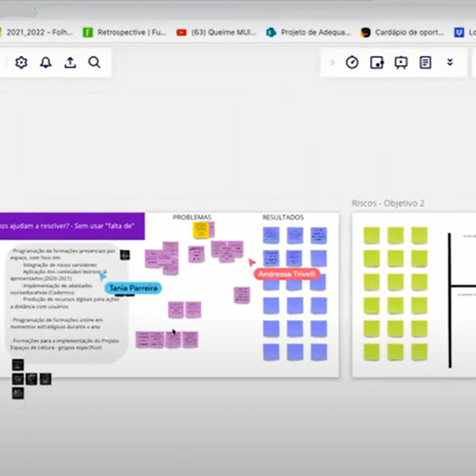
Task: Click the sticky note with star icon
Action: pyautogui.click(x=377, y=63)
